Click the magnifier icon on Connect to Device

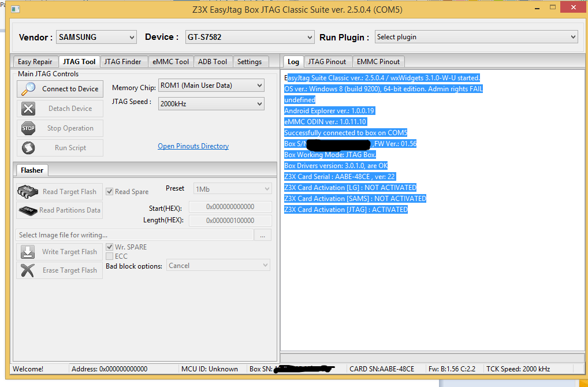tap(28, 89)
